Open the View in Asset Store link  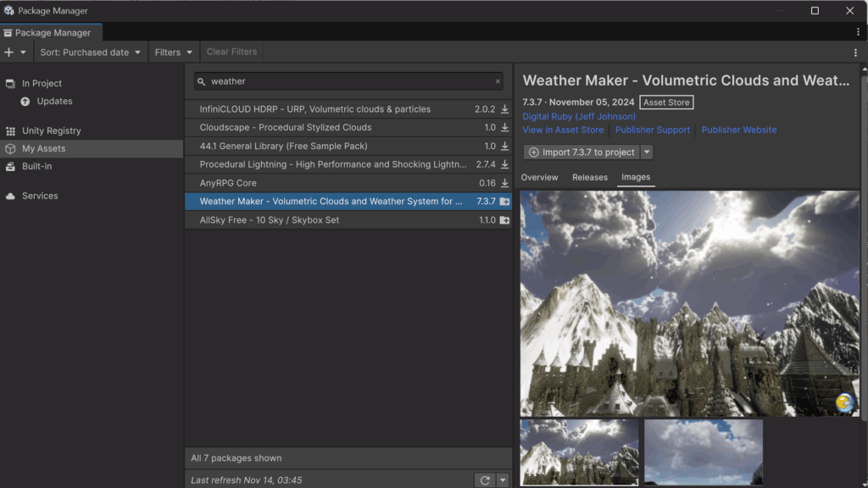tap(563, 130)
